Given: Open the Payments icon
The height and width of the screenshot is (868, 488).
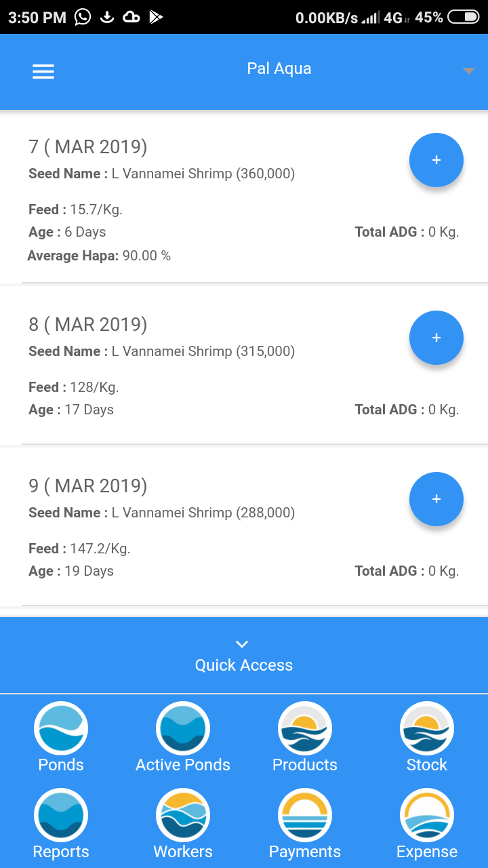Looking at the screenshot, I should [x=305, y=815].
